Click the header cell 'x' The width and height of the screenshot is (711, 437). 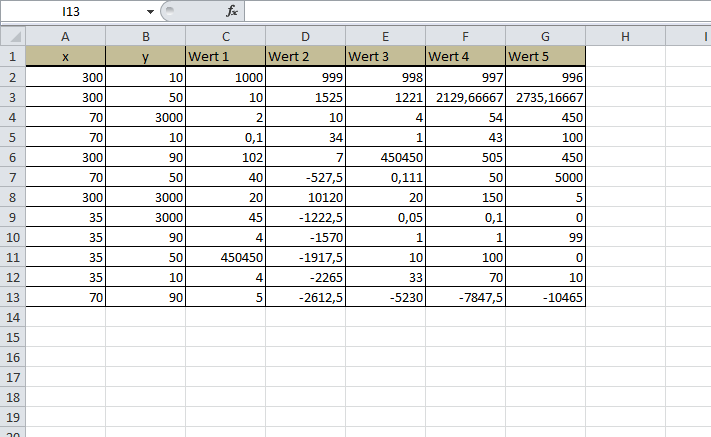[x=66, y=56]
